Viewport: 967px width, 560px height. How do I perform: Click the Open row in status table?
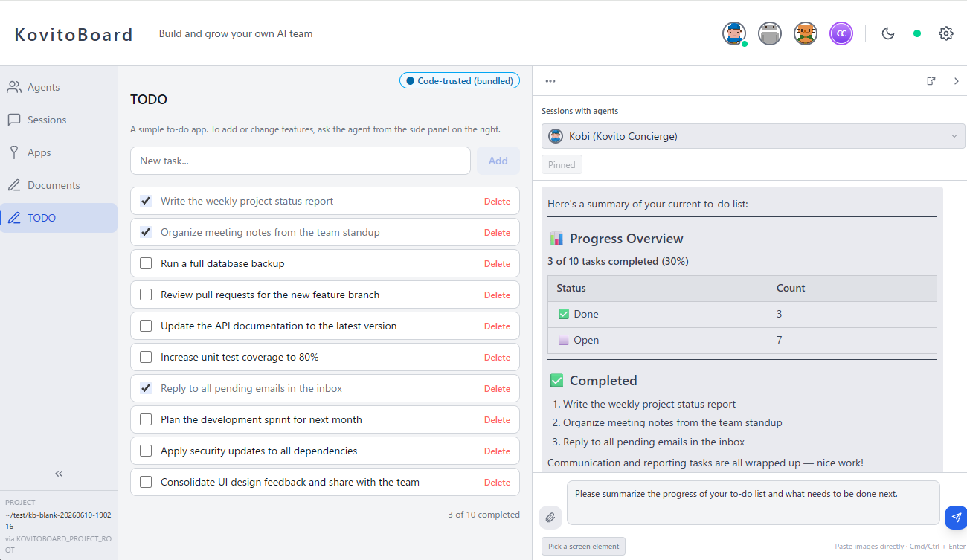click(x=742, y=340)
